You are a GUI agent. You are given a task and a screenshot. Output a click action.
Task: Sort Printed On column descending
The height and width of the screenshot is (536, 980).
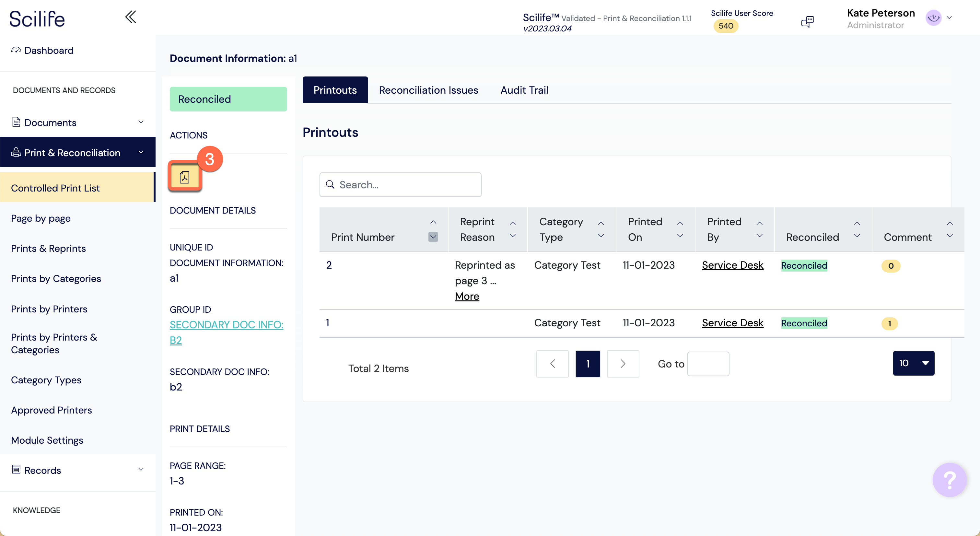(x=680, y=236)
